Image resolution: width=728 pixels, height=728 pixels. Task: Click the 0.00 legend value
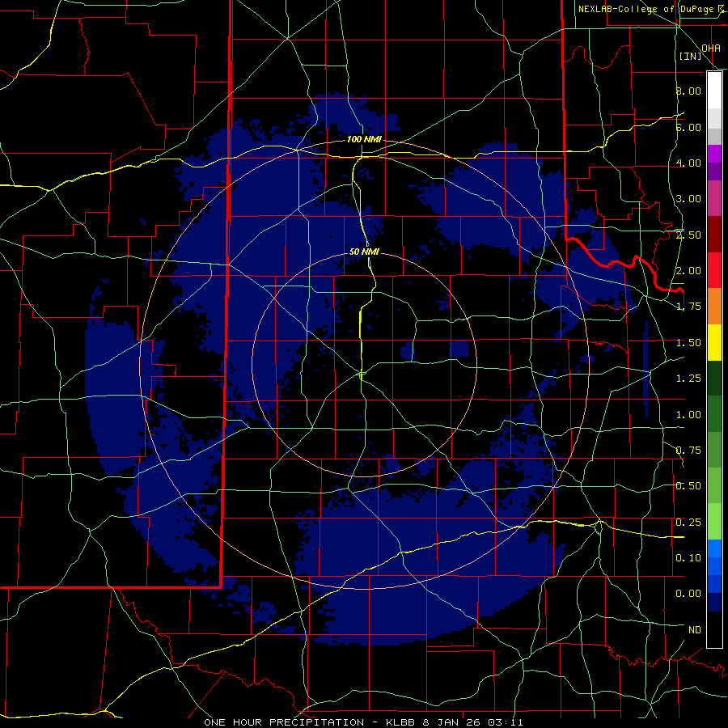coord(688,594)
